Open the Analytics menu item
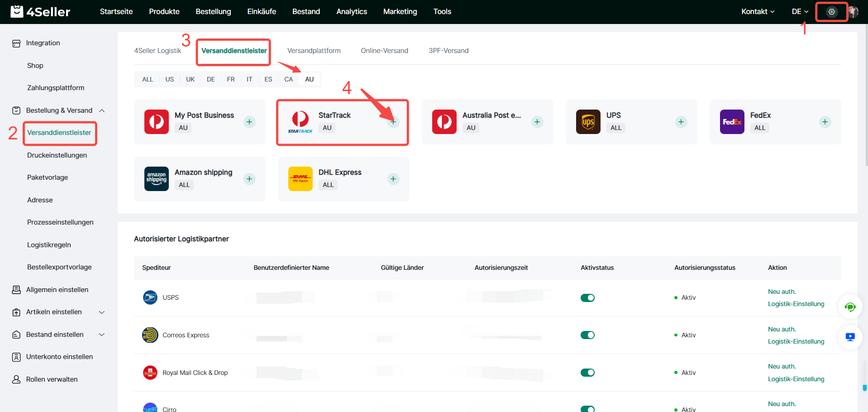 click(351, 12)
